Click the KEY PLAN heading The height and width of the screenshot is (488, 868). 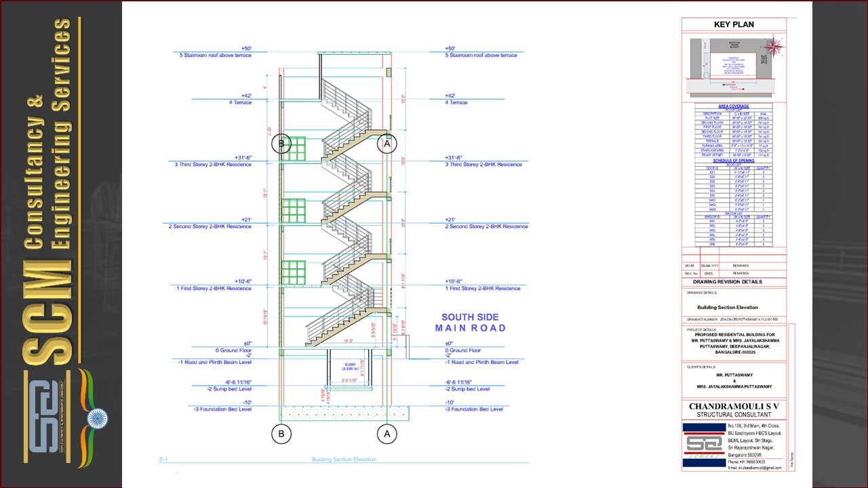pyautogui.click(x=734, y=24)
